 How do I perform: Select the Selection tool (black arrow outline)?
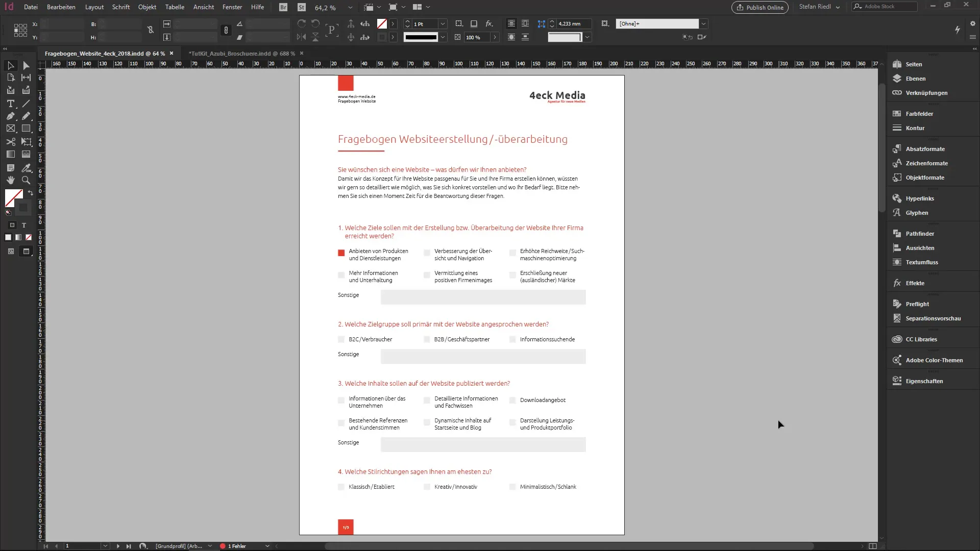(x=10, y=65)
